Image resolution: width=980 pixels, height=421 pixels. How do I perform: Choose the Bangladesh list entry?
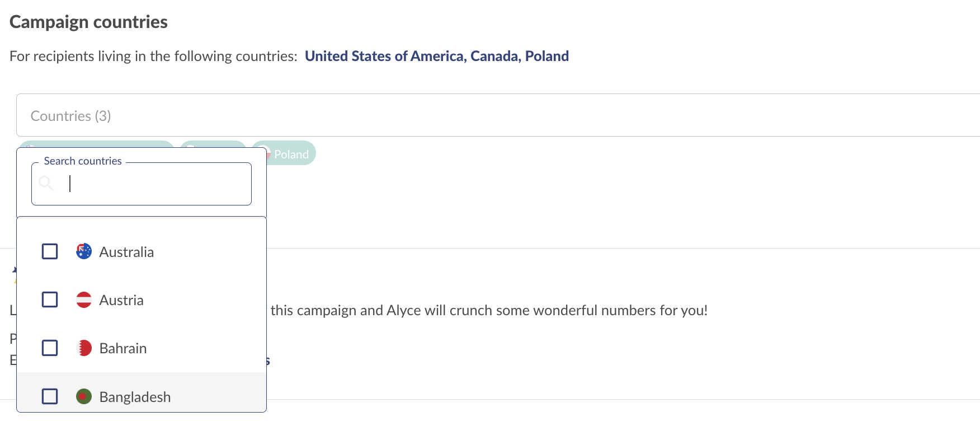(x=142, y=396)
